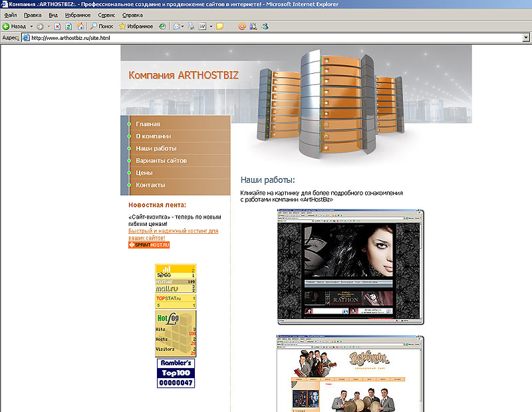The width and height of the screenshot is (532, 412).
Task: Open the dark portfolio screenshot with woman's face
Action: click(x=350, y=267)
